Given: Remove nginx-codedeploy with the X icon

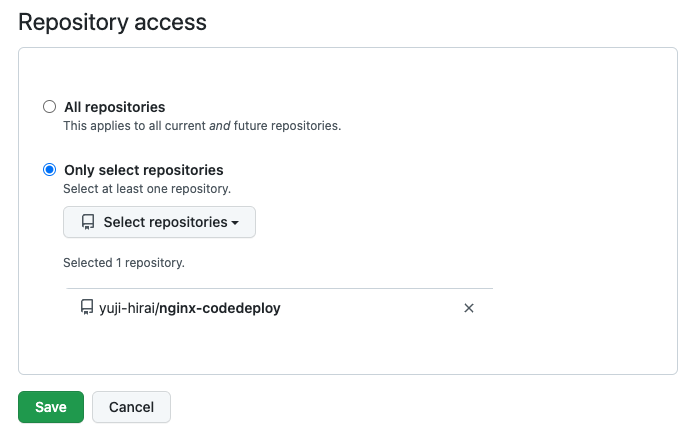Looking at the screenshot, I should coord(469,308).
